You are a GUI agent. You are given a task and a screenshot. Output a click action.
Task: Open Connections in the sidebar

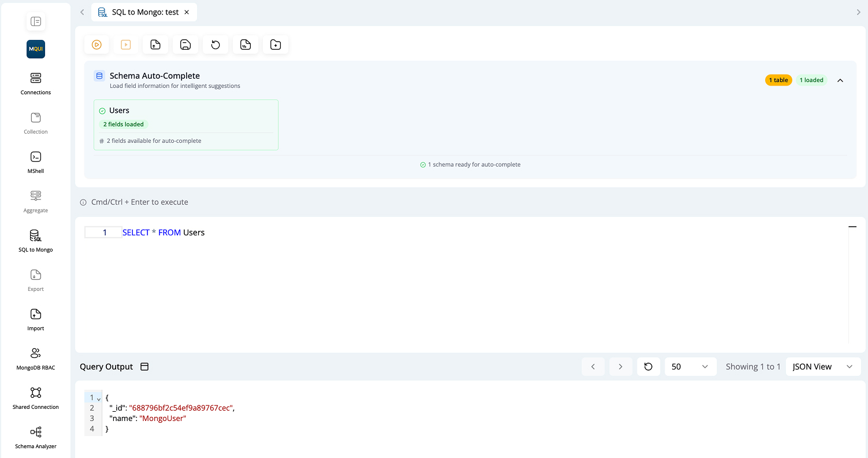[36, 83]
